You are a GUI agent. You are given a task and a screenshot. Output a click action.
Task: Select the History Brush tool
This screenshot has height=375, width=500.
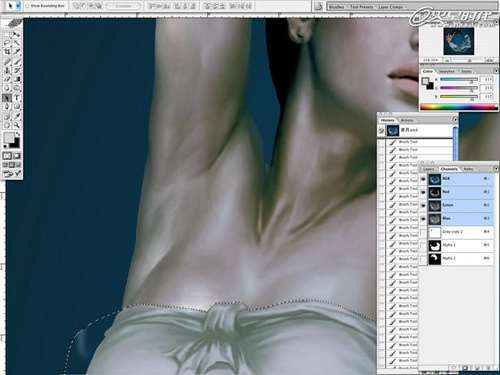(17, 70)
